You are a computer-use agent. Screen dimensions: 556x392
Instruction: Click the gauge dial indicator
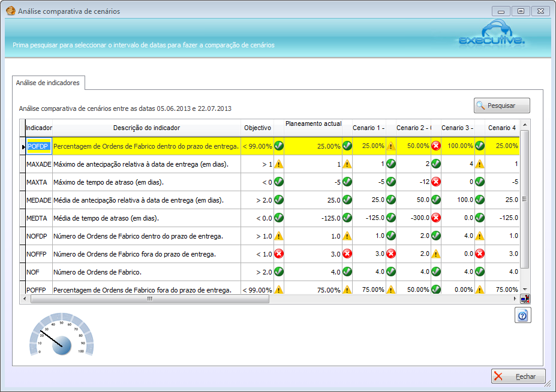[61, 337]
